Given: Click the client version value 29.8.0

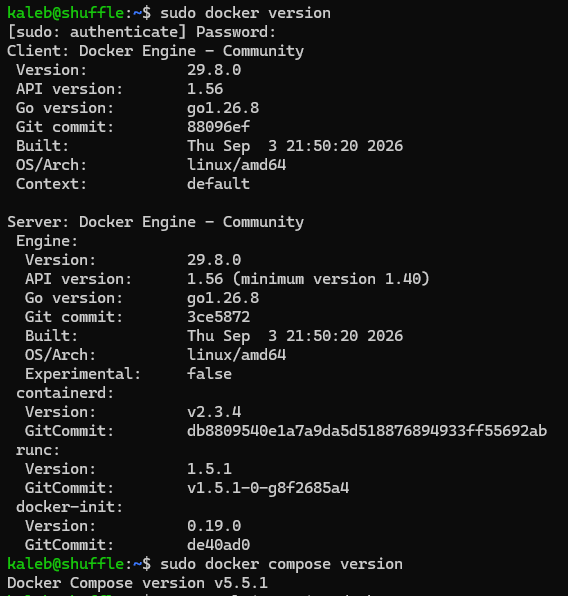Looking at the screenshot, I should tap(214, 70).
